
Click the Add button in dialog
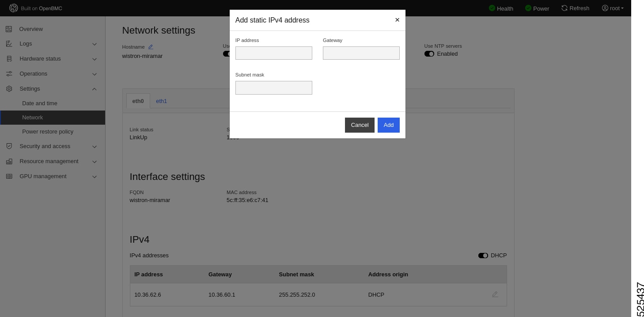tap(389, 125)
